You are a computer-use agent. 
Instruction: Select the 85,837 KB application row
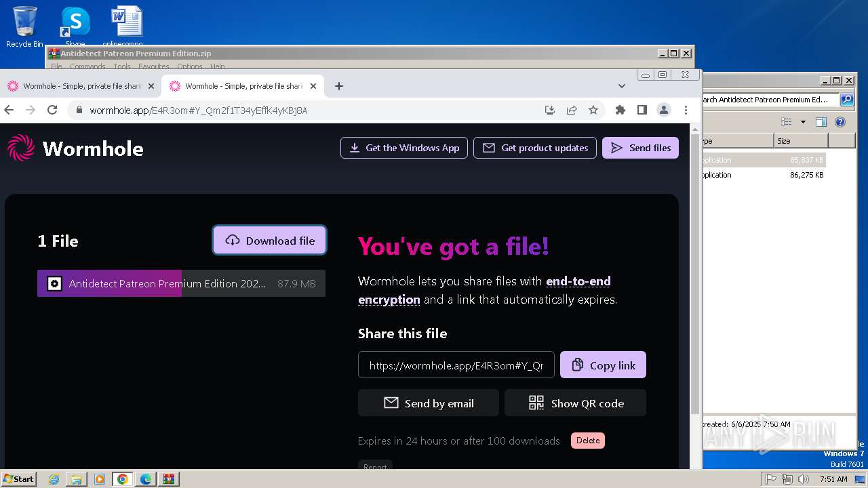point(764,160)
